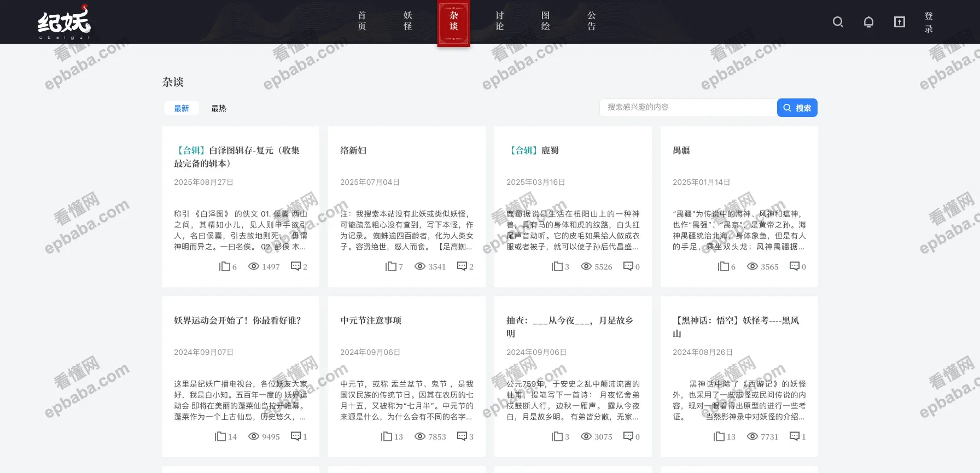The image size is (980, 473).
Task: Open comments icon on 鹿蜀 card
Action: coord(628,266)
